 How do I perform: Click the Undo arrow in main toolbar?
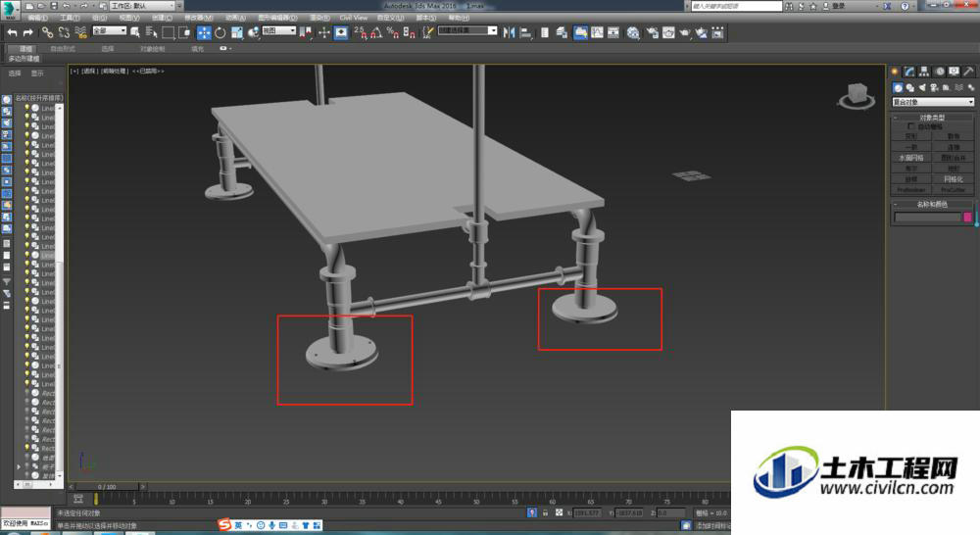point(12,32)
